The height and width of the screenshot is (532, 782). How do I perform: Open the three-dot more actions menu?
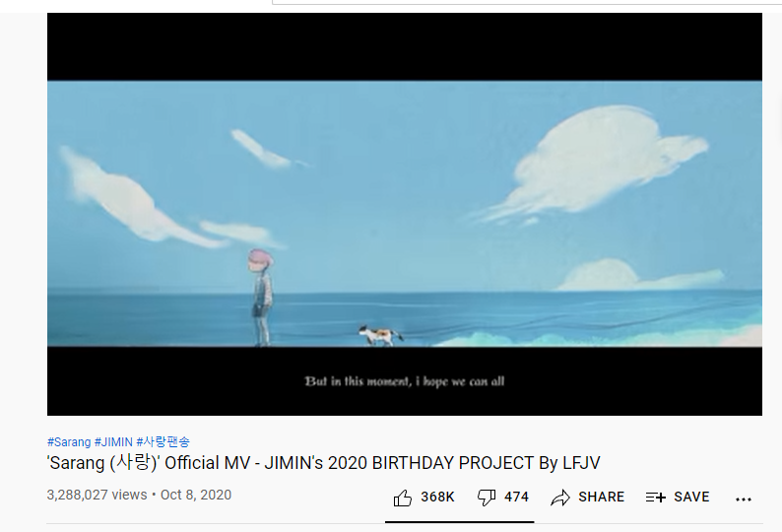tap(744, 499)
